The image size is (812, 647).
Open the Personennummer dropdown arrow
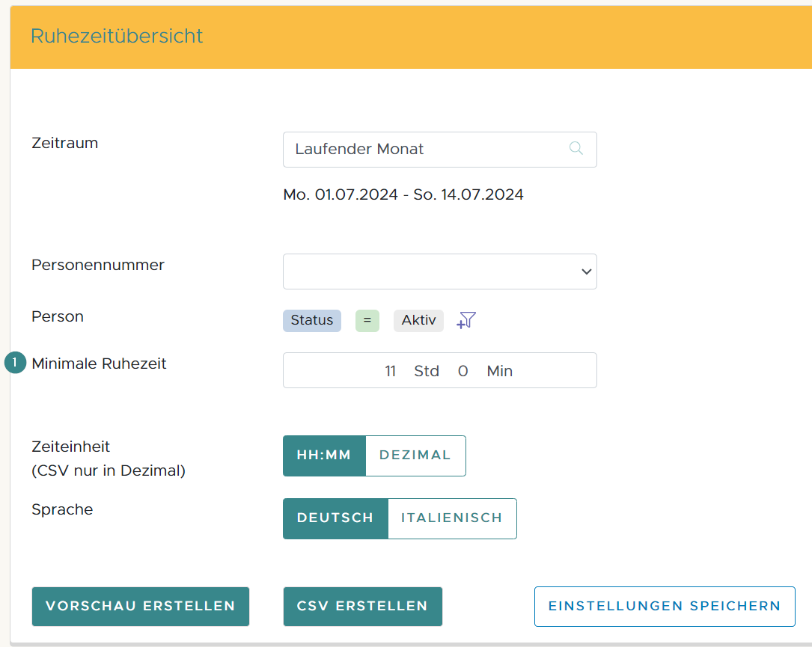[586, 272]
